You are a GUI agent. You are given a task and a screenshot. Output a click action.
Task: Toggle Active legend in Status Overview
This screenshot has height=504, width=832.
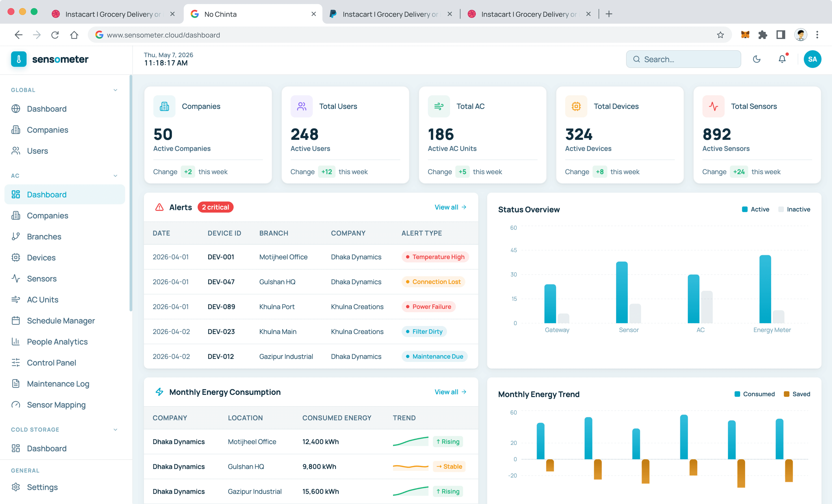point(755,209)
